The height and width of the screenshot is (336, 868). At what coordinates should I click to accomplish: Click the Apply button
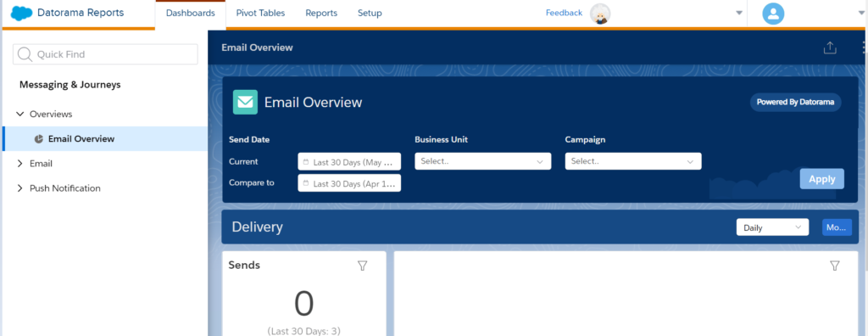click(822, 179)
